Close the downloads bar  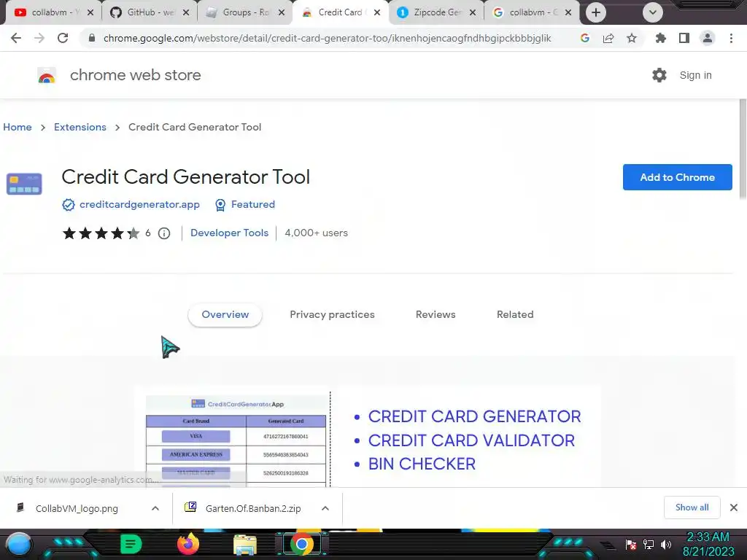734,507
